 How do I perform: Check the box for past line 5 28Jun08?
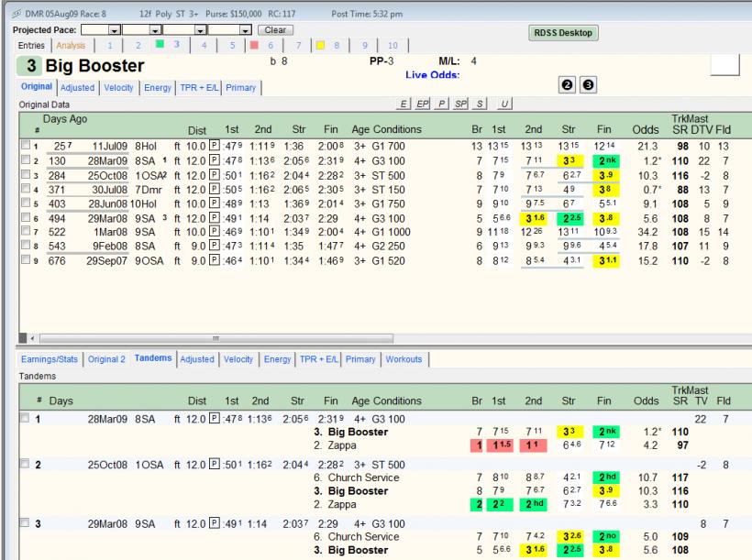[x=26, y=202]
